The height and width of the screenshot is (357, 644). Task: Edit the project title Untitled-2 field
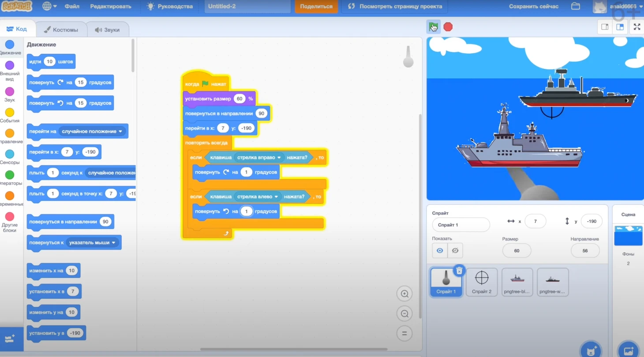pos(247,6)
